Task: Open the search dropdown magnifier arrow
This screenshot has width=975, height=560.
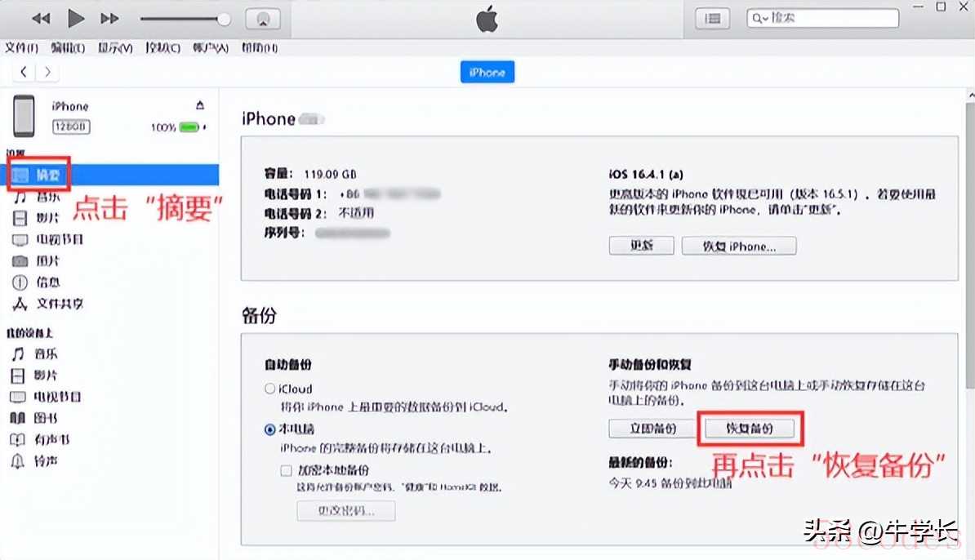Action: tap(760, 19)
